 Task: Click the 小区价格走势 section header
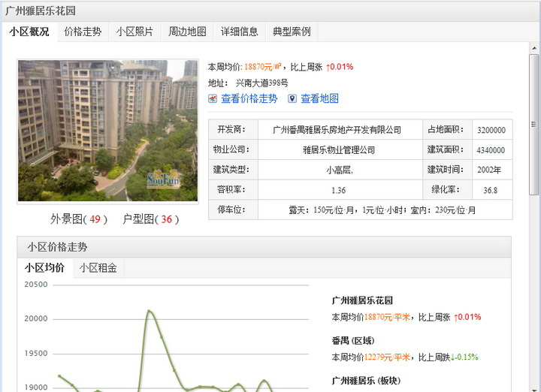(264, 247)
